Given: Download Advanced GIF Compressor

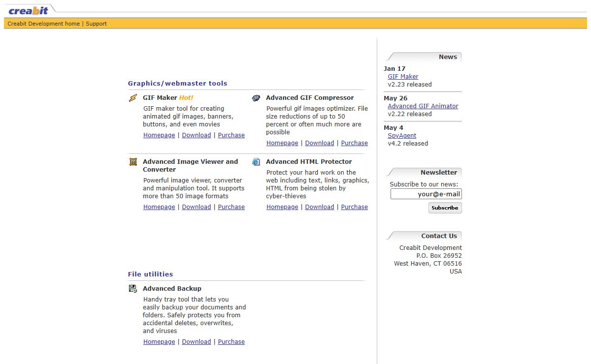Looking at the screenshot, I should (x=320, y=143).
